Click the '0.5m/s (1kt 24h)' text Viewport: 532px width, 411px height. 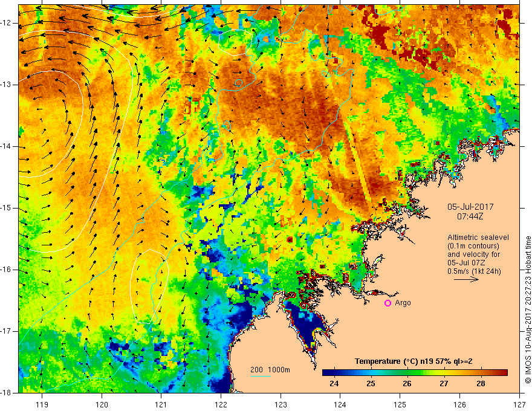(x=474, y=271)
